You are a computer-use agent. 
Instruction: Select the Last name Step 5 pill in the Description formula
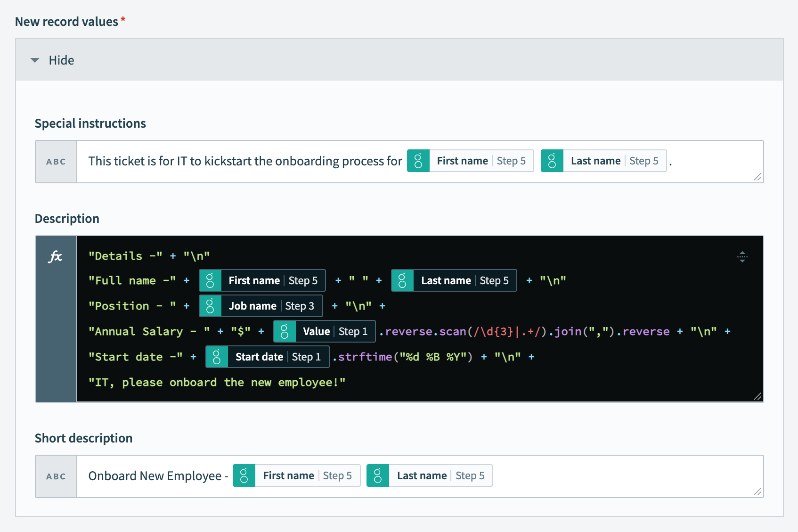click(453, 280)
